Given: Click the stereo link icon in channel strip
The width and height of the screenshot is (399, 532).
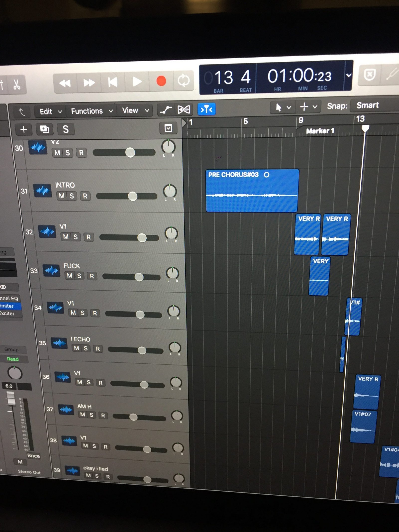Looking at the screenshot, I should pos(3,287).
